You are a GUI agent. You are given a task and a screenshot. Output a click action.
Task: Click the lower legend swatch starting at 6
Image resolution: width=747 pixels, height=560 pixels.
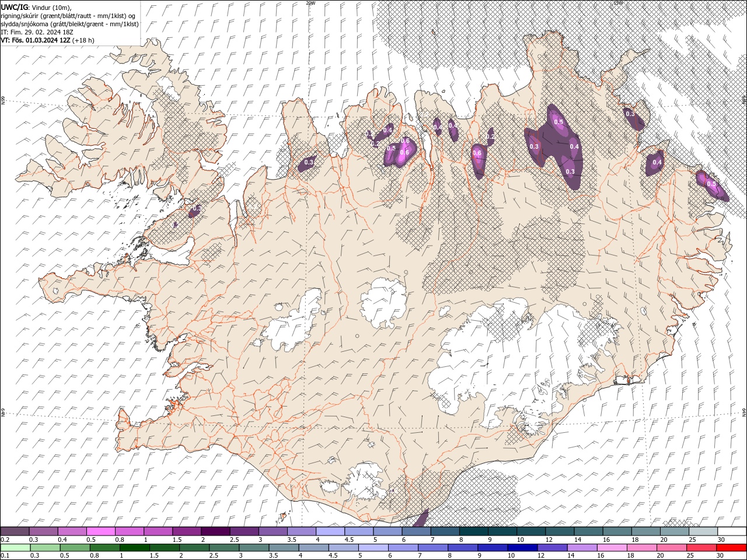[403, 547]
